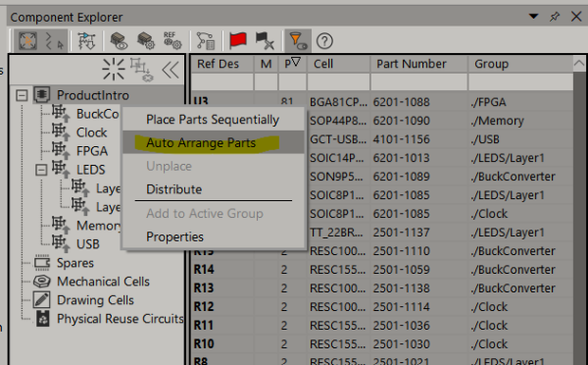Close the Component Explorer panel
Screen dimensions: 588x365
tap(576, 17)
